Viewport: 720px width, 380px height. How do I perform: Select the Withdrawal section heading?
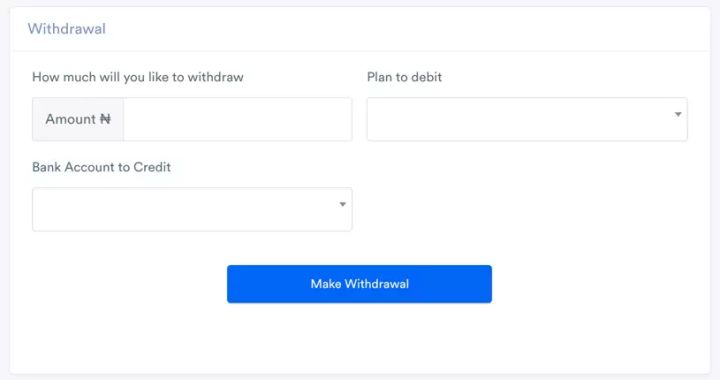point(67,29)
